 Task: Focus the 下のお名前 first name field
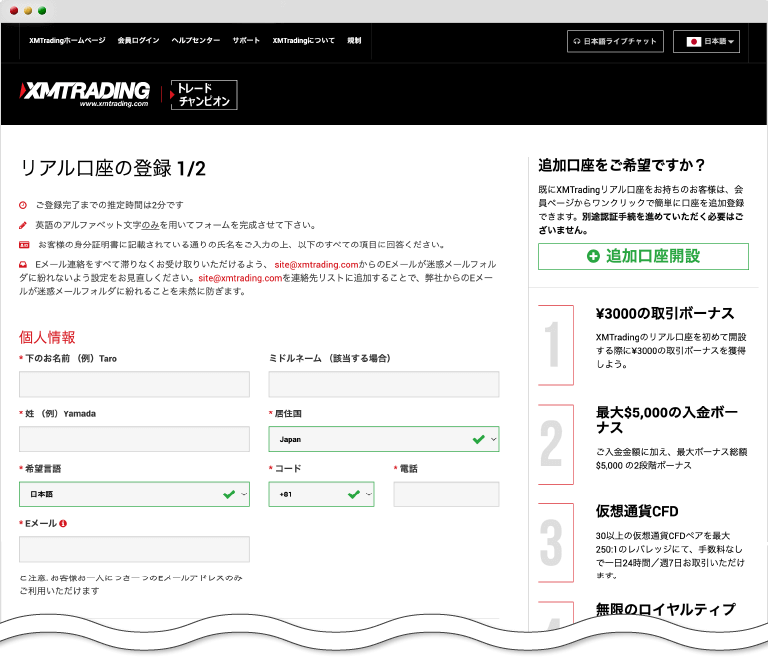[134, 384]
